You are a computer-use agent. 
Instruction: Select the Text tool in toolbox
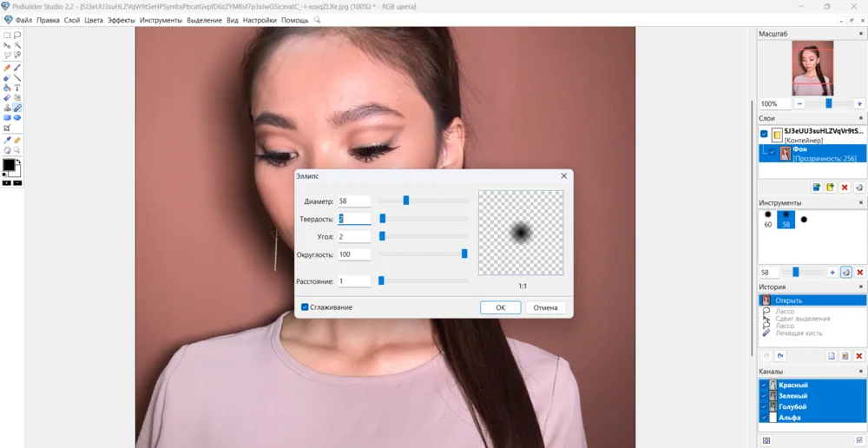tap(17, 88)
